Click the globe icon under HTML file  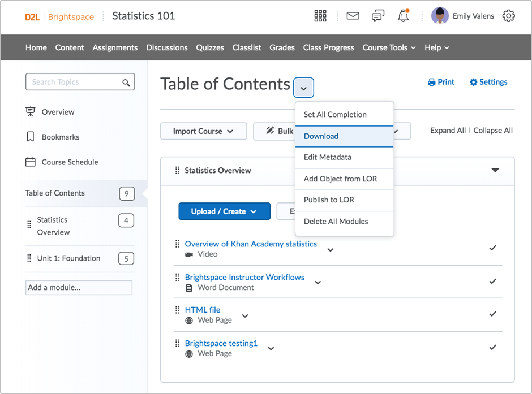point(189,321)
